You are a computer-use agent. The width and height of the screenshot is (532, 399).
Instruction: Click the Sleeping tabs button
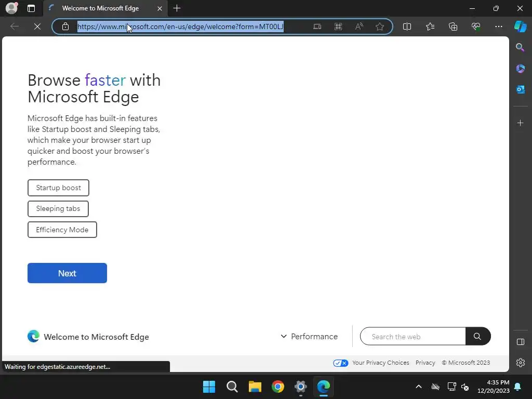[x=58, y=209]
